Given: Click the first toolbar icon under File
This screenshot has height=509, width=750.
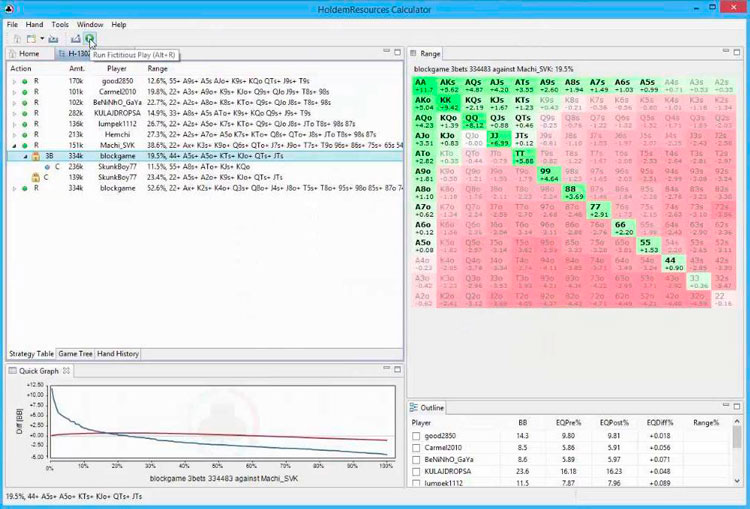Looking at the screenshot, I should pyautogui.click(x=17, y=38).
